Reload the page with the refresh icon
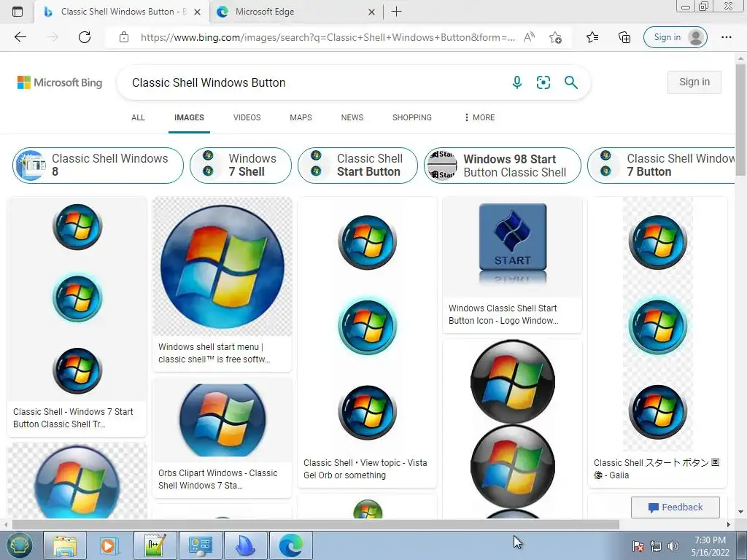Viewport: 747px width, 560px height. coord(85,37)
